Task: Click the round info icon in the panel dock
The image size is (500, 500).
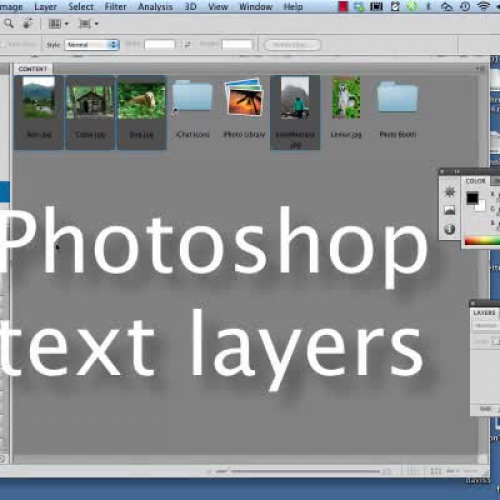Action: tap(450, 229)
